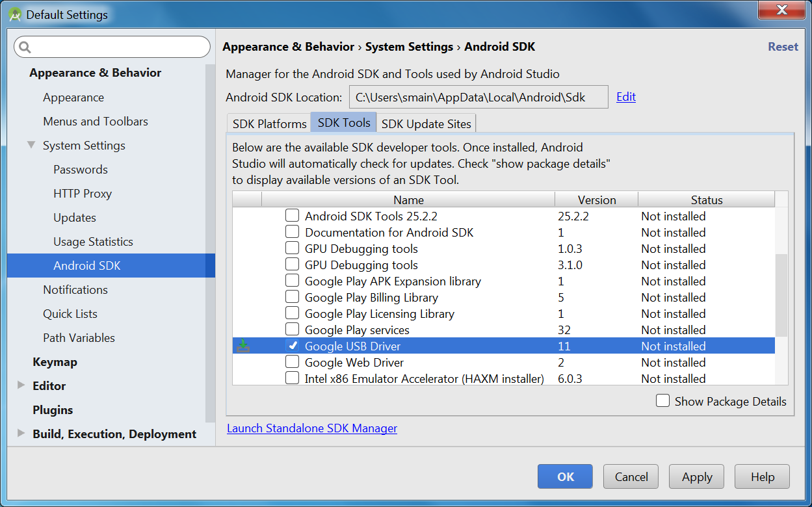Image resolution: width=812 pixels, height=507 pixels.
Task: Enable the Show Package Details checkbox
Action: click(662, 401)
